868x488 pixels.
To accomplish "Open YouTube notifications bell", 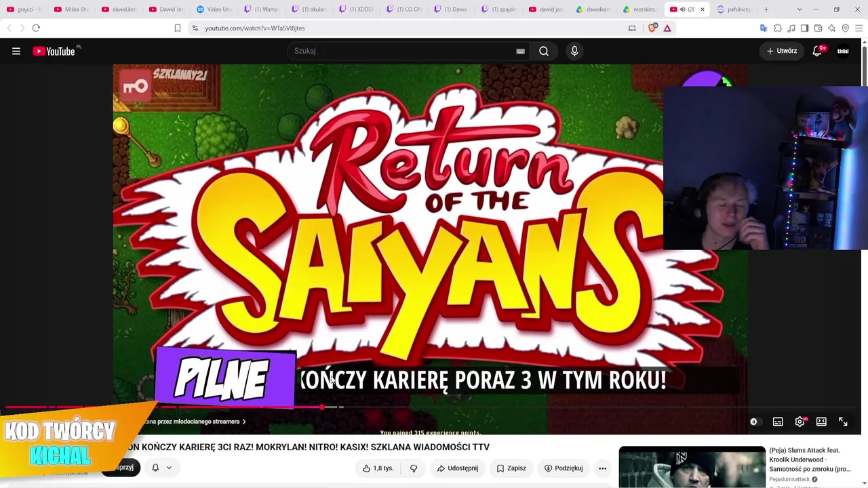I will [817, 51].
